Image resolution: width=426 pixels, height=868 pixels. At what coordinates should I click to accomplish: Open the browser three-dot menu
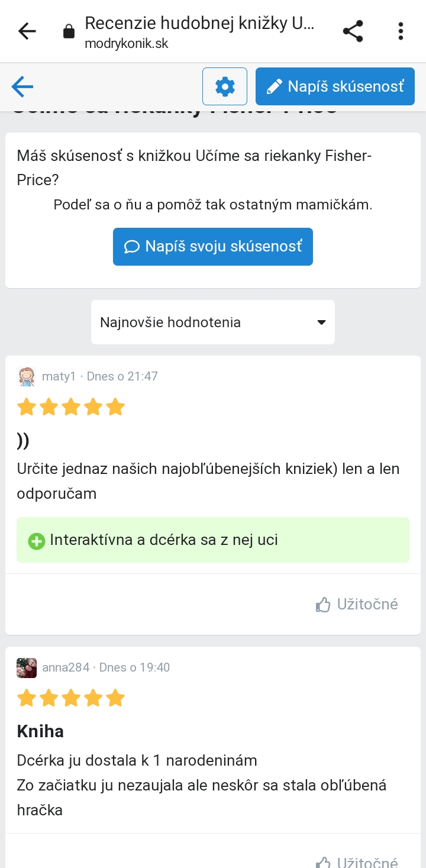pyautogui.click(x=401, y=31)
